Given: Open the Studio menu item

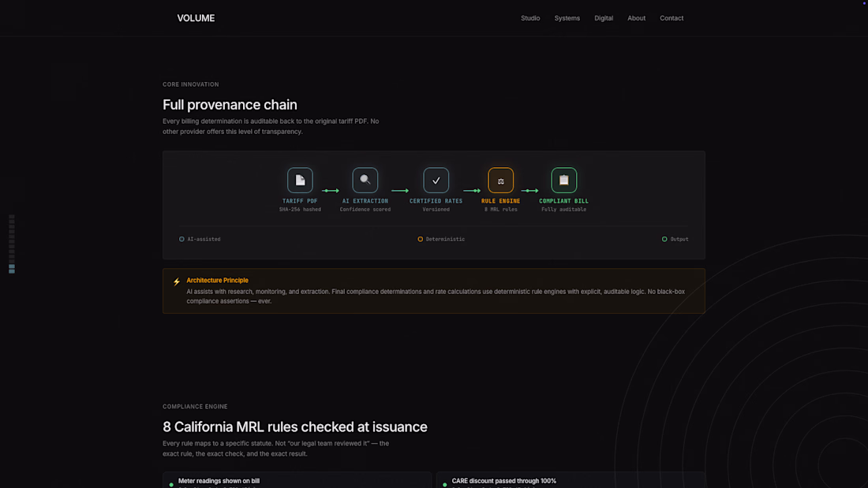Looking at the screenshot, I should click(x=530, y=18).
